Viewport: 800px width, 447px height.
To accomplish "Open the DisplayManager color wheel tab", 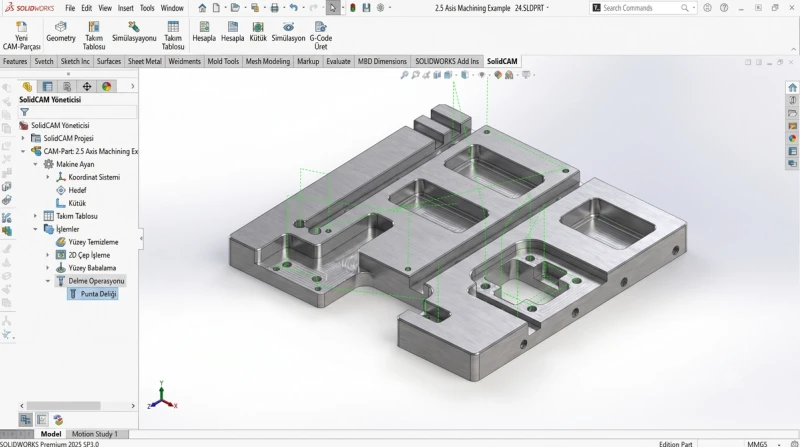I will (x=106, y=86).
